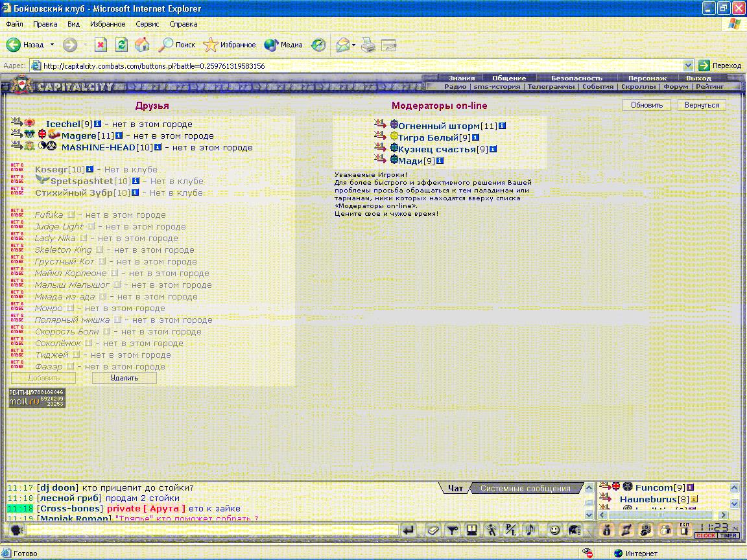Open the Вид menu
The height and width of the screenshot is (560, 747).
(73, 24)
